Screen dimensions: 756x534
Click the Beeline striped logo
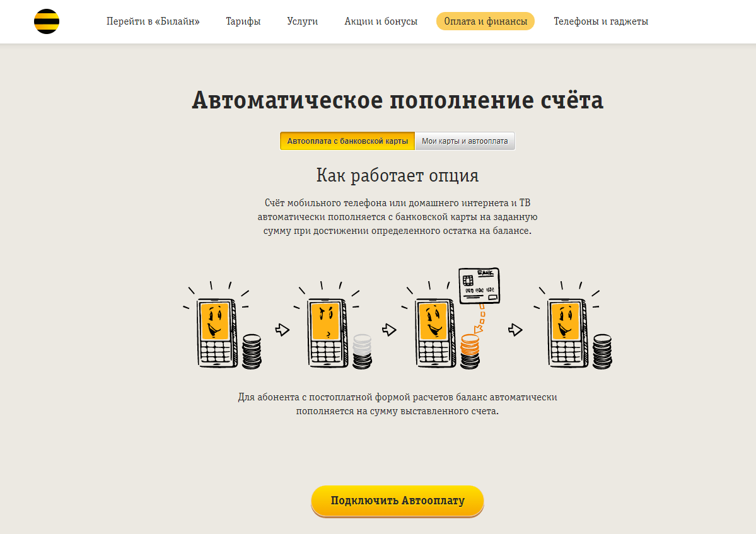[x=47, y=21]
